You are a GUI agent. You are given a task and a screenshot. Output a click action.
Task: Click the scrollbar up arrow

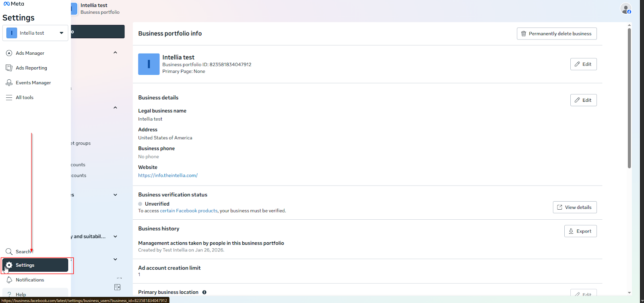[629, 25]
